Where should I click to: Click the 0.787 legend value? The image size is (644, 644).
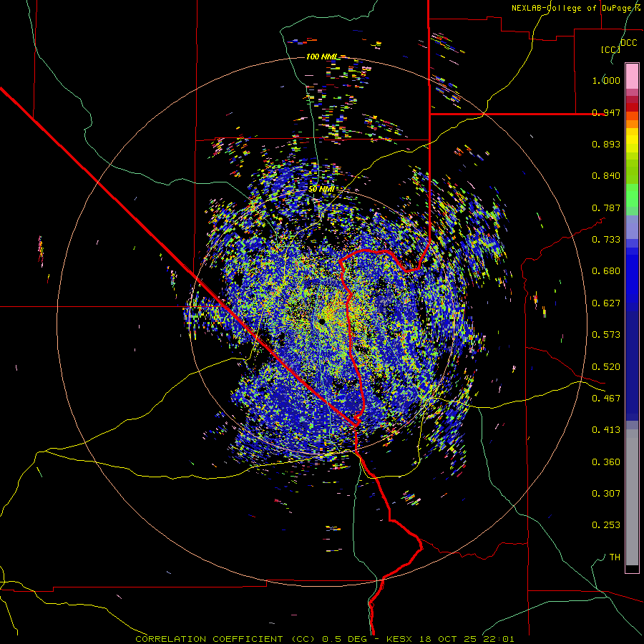click(x=606, y=208)
